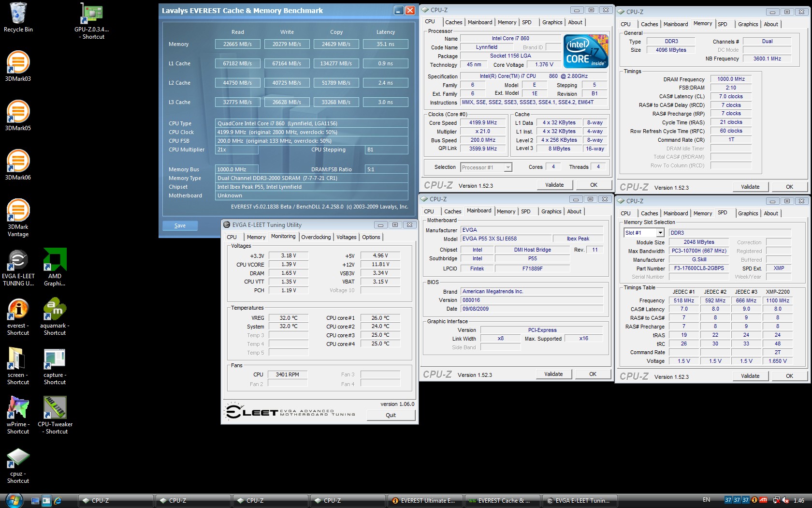Click the Core Speed 4199.9 MHz field
Screen dimensions: 812x508
tap(483, 123)
